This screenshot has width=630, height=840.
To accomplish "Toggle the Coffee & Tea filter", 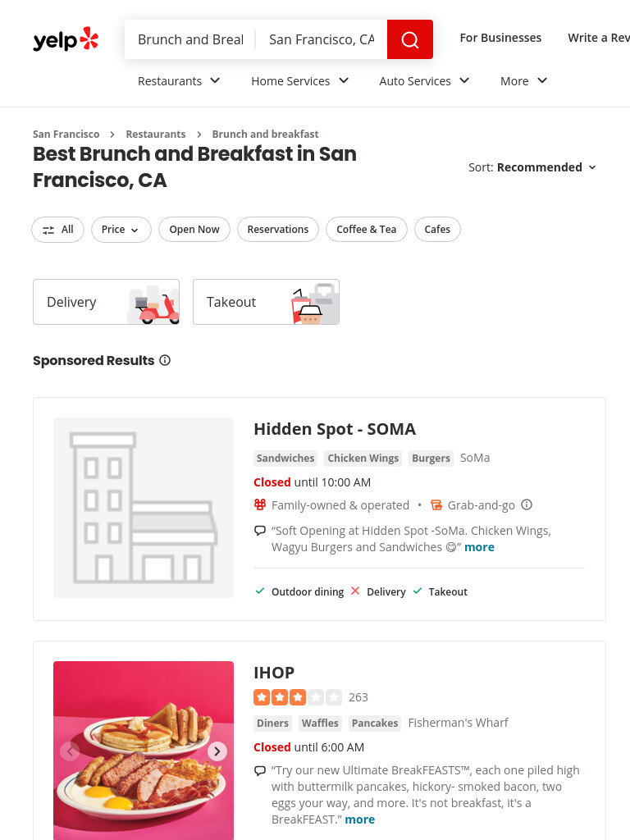I will coord(367,230).
